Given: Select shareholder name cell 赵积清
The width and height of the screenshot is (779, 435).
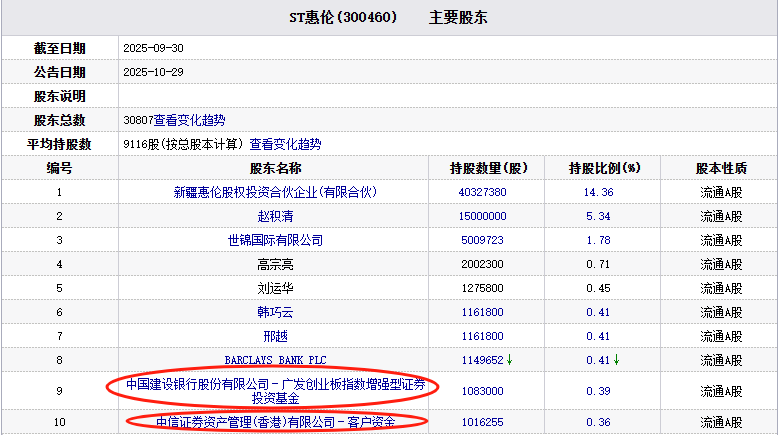Looking at the screenshot, I should click(275, 216).
